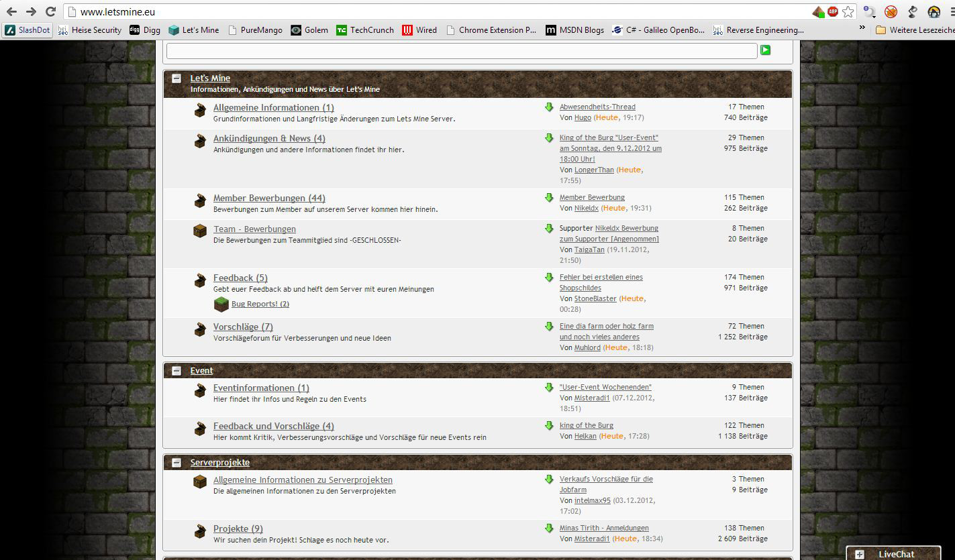955x560 pixels.
Task: Jump to latest post arrow for Abwesendheits-Thread
Action: [x=549, y=107]
